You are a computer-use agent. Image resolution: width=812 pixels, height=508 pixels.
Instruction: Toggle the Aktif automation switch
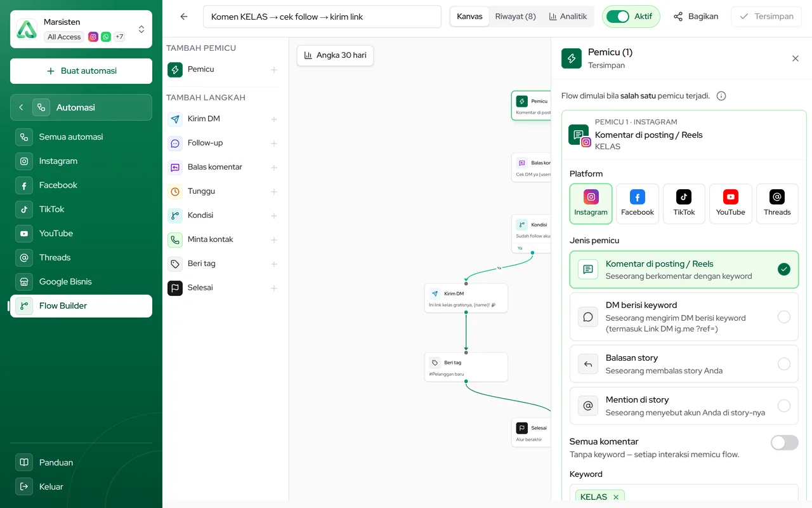[617, 17]
